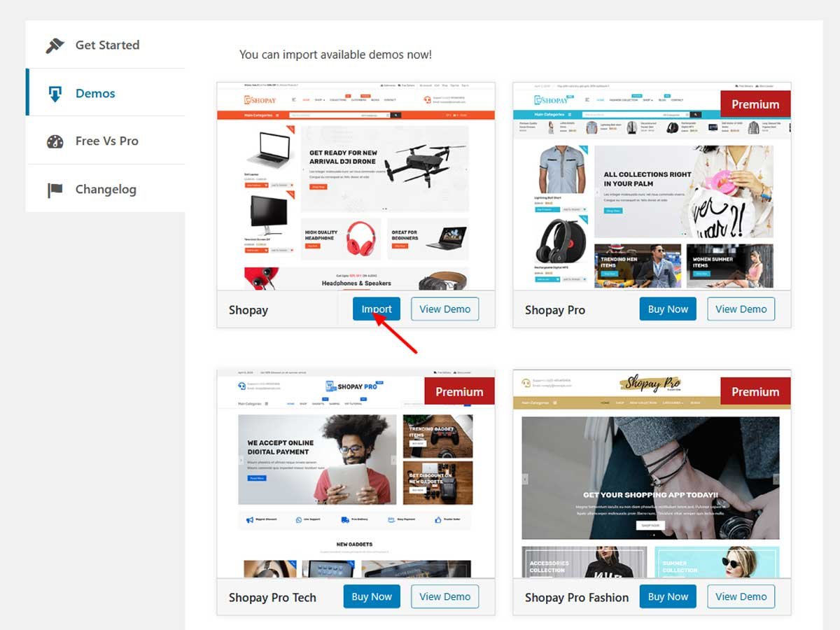
Task: View Demo for Shopay Pro Fashion
Action: click(x=741, y=597)
